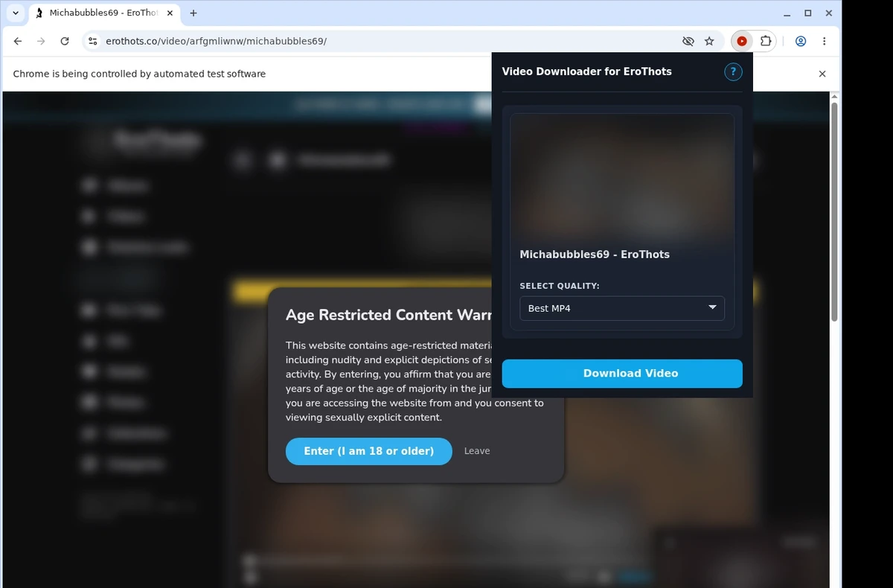
Task: Bookmark this page with the star icon
Action: coord(709,42)
